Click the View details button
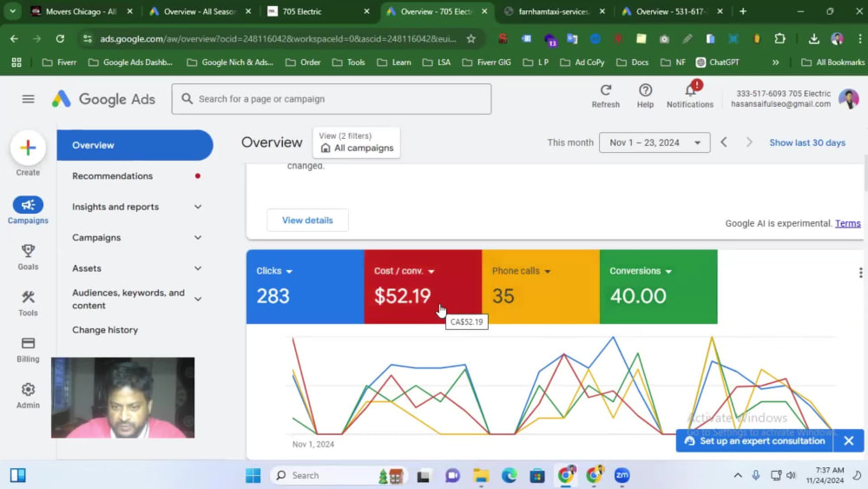Screen dimensions: 868x489 pyautogui.click(x=307, y=220)
